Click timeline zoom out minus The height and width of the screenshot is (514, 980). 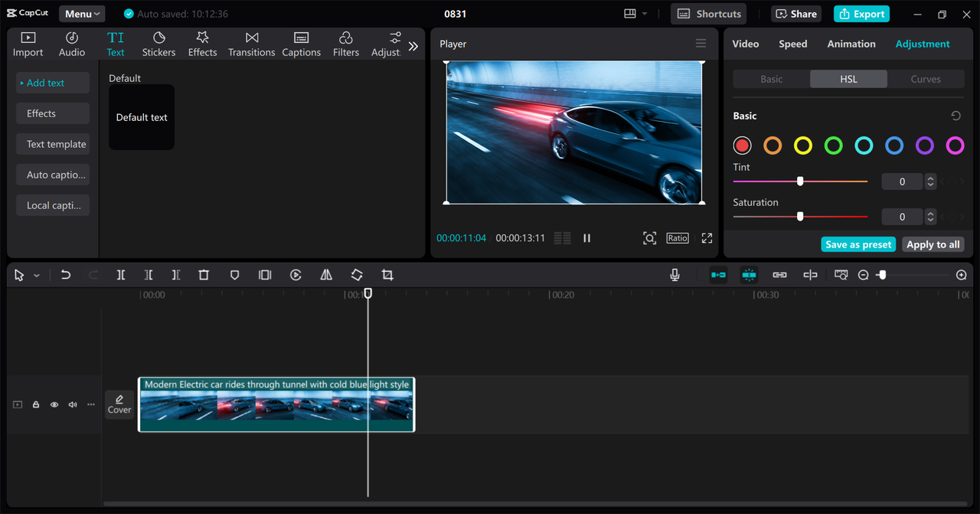pyautogui.click(x=864, y=275)
